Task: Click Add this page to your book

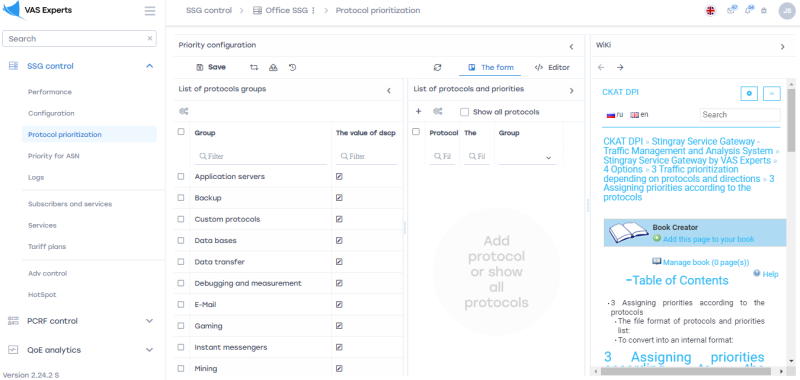Action: pos(709,239)
